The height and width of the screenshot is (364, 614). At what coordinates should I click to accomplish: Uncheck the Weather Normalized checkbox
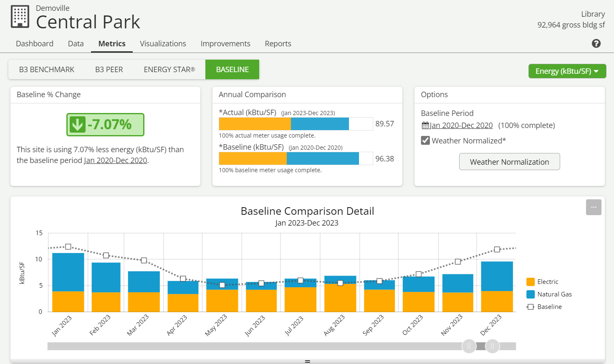click(x=425, y=141)
